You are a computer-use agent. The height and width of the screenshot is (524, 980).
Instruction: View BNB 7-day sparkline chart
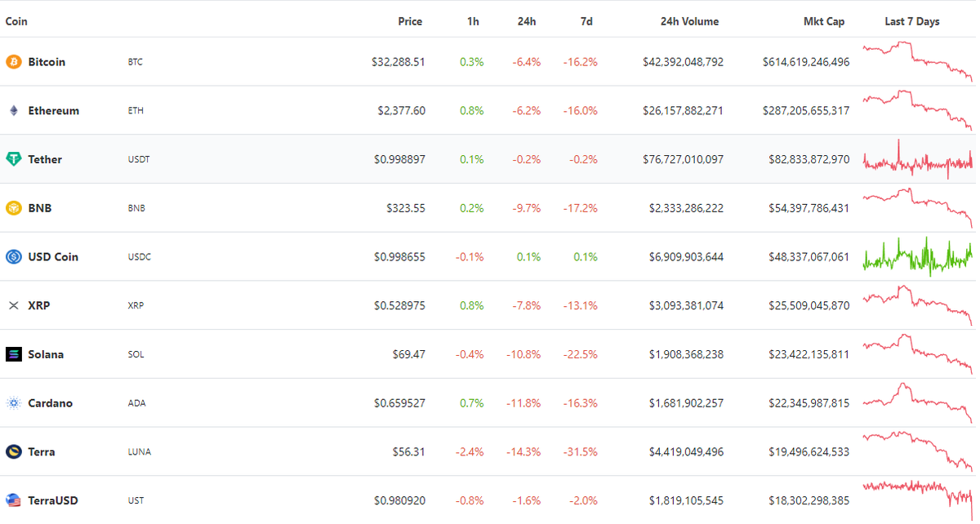918,208
